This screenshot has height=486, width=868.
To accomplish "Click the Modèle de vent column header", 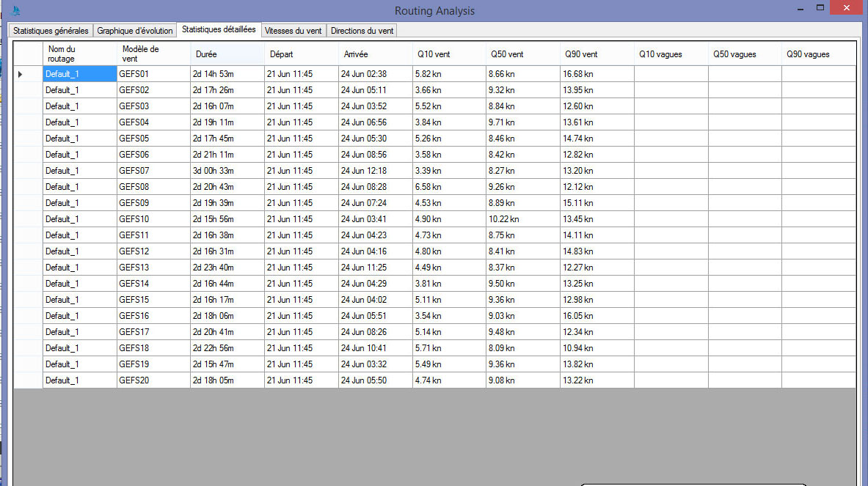I will pyautogui.click(x=153, y=54).
